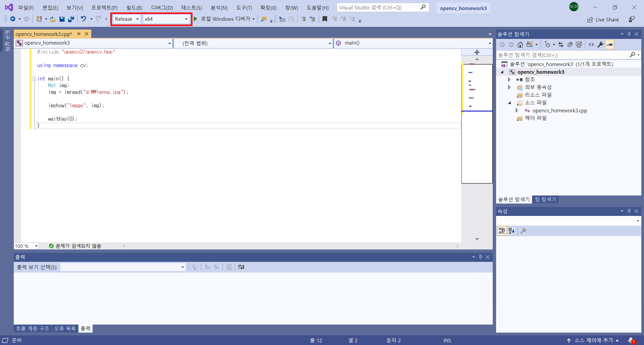Open the 편집(E) menu
The height and width of the screenshot is (345, 644).
[x=50, y=8]
